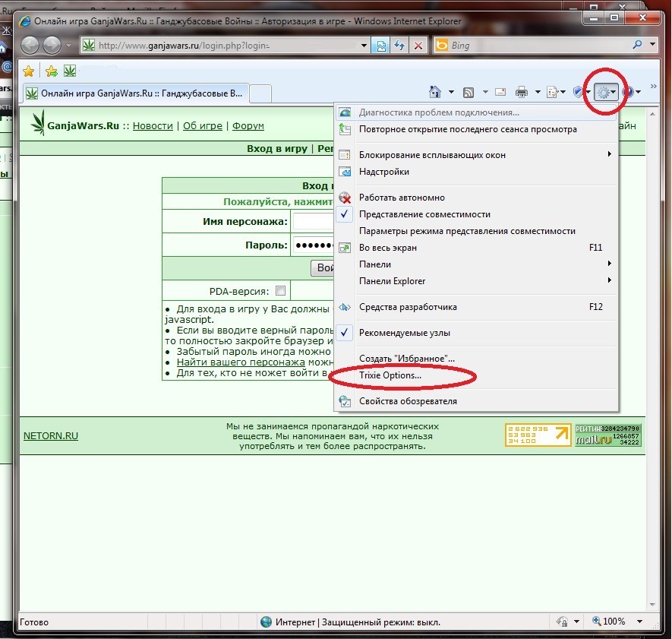Viewport: 672px width, 639px height.
Task: Click the Internet zone globe icon
Action: (x=267, y=622)
